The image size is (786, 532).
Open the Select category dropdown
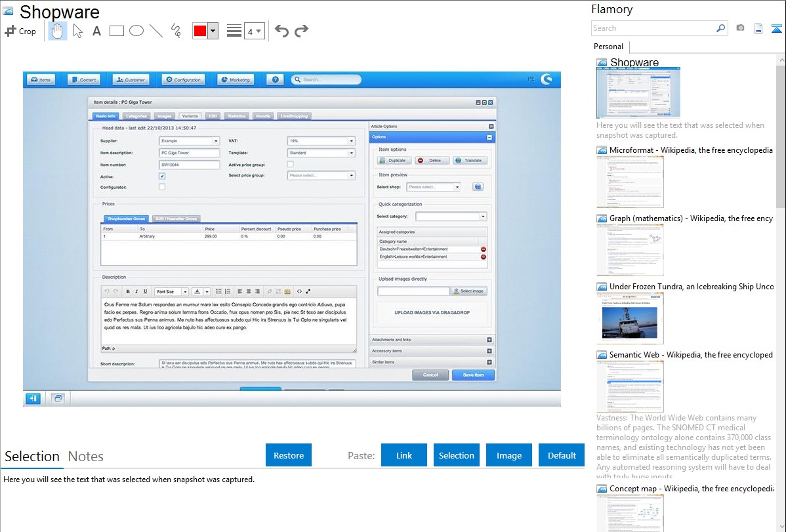coord(451,216)
